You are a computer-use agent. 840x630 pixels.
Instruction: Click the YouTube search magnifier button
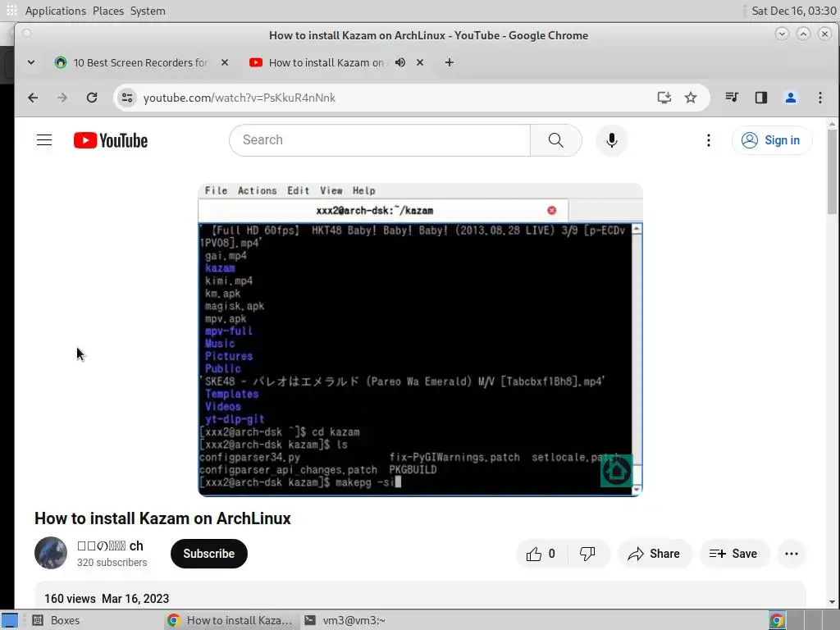coord(555,140)
